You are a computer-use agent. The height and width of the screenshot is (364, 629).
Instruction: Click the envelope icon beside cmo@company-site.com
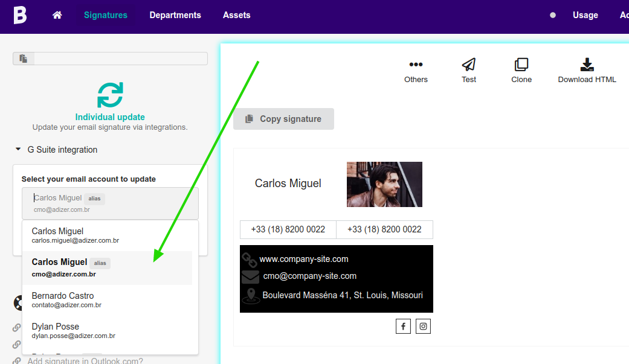pyautogui.click(x=251, y=277)
